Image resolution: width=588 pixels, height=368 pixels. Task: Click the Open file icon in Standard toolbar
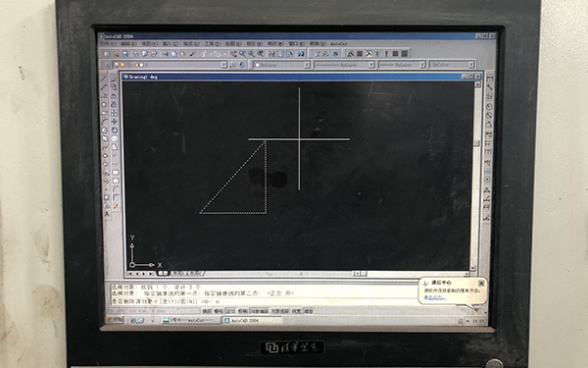pyautogui.click(x=117, y=54)
